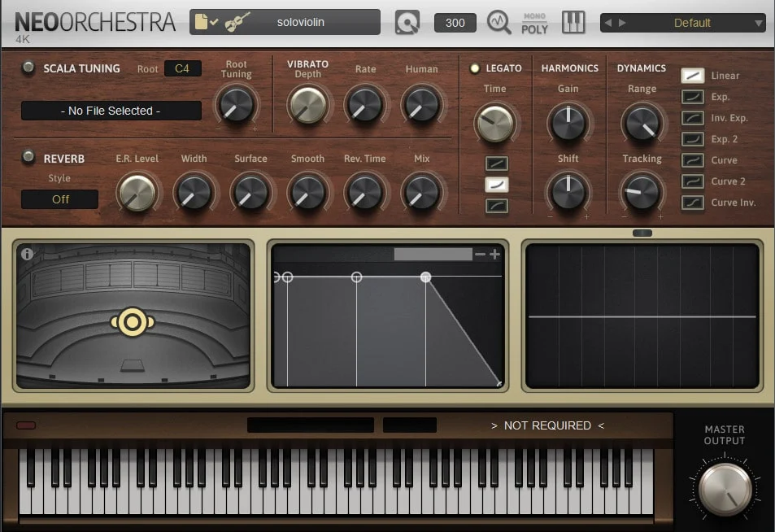Select the Linear dynamics curve
The image size is (775, 532).
[692, 76]
